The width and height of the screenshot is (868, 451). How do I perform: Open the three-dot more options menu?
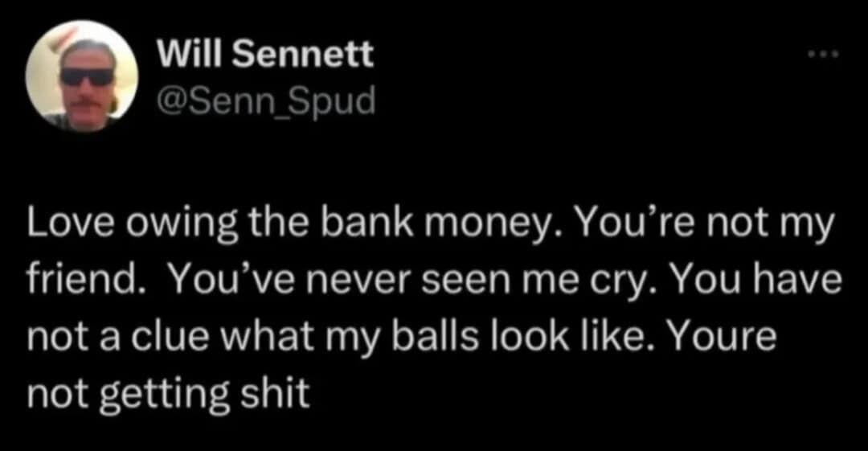coord(824,56)
